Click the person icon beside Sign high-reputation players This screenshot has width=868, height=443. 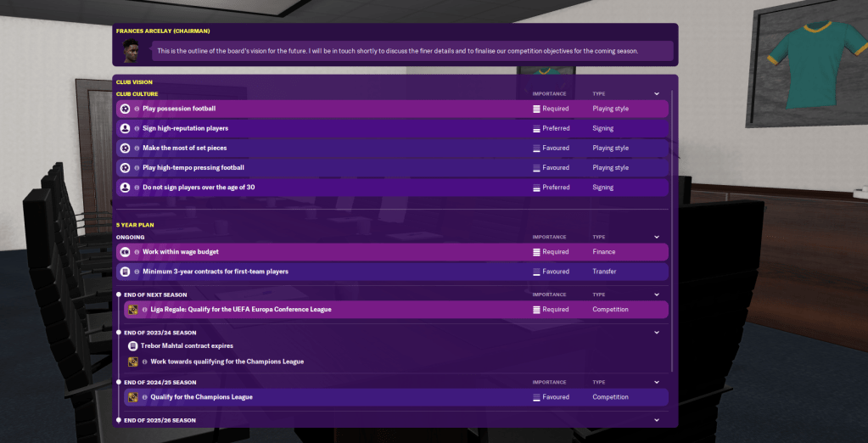tap(125, 128)
